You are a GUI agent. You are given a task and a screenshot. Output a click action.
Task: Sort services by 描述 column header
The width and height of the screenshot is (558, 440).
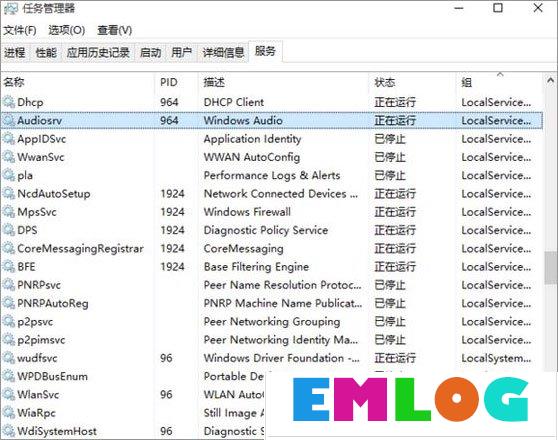point(283,83)
